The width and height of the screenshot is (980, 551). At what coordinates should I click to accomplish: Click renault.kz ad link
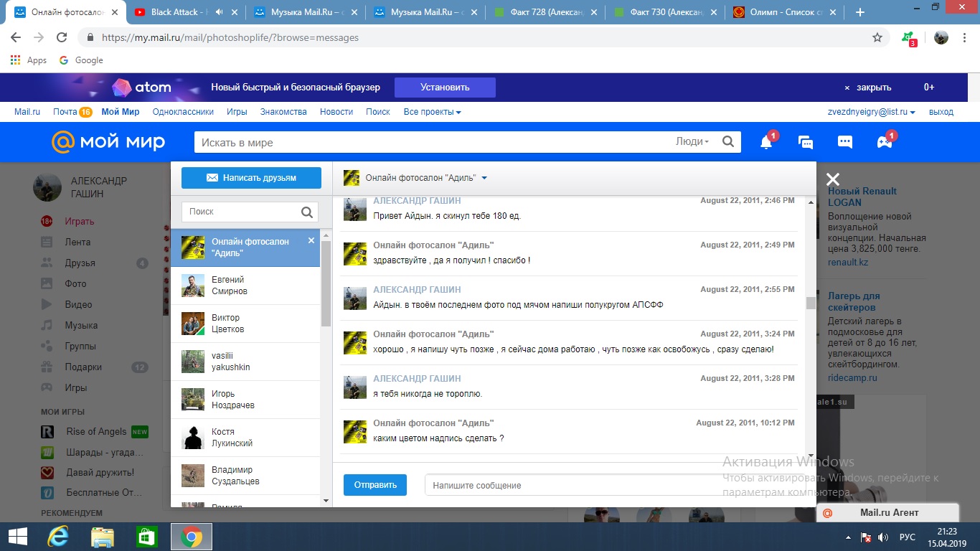pyautogui.click(x=848, y=262)
